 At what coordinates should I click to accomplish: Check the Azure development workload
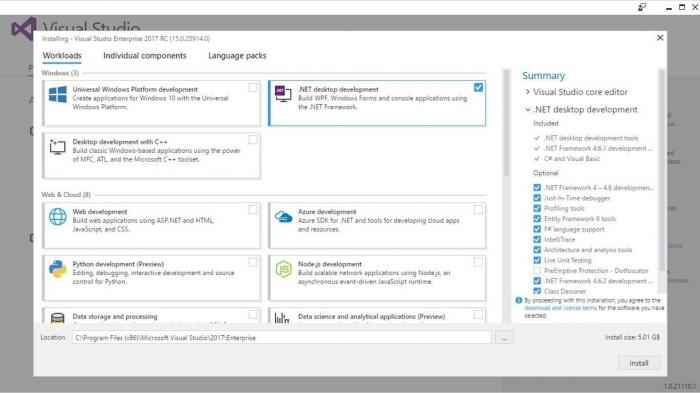coord(478,209)
